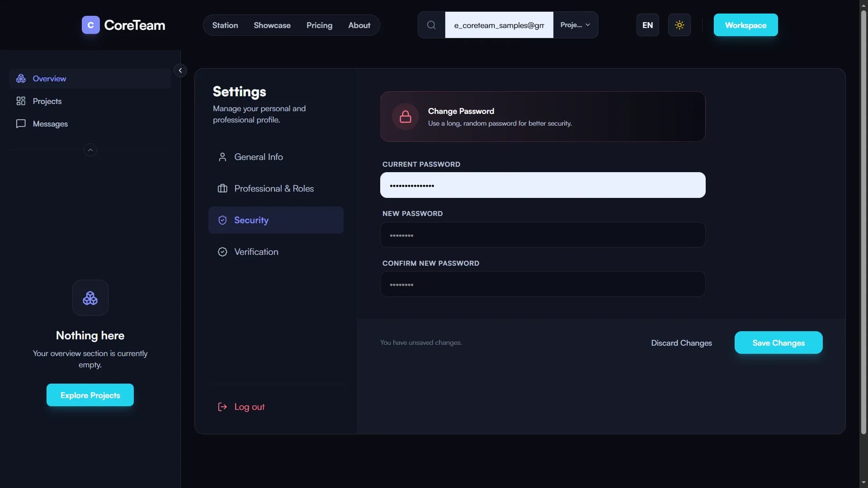Click the page vertical scrollbar
The height and width of the screenshot is (488, 868).
pyautogui.click(x=863, y=221)
